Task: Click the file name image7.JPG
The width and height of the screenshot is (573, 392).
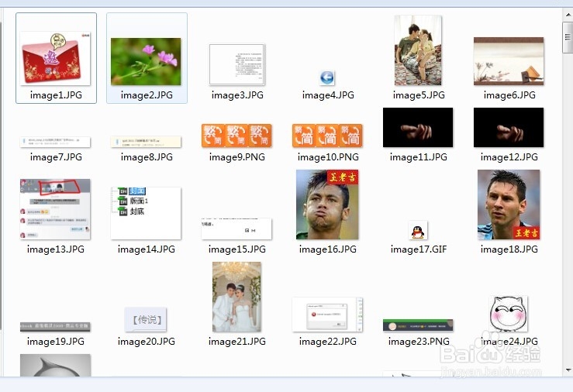Action: click(x=56, y=157)
